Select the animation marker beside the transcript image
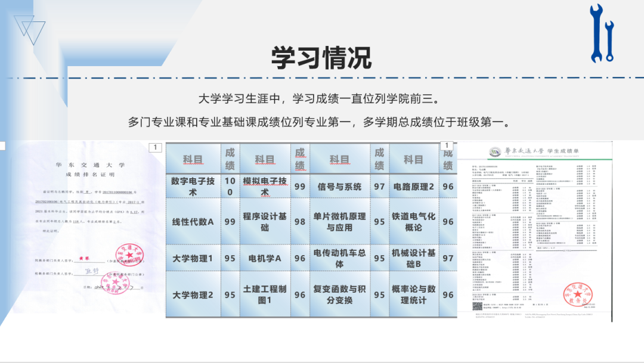The height and width of the screenshot is (363, 644). pyautogui.click(x=446, y=145)
